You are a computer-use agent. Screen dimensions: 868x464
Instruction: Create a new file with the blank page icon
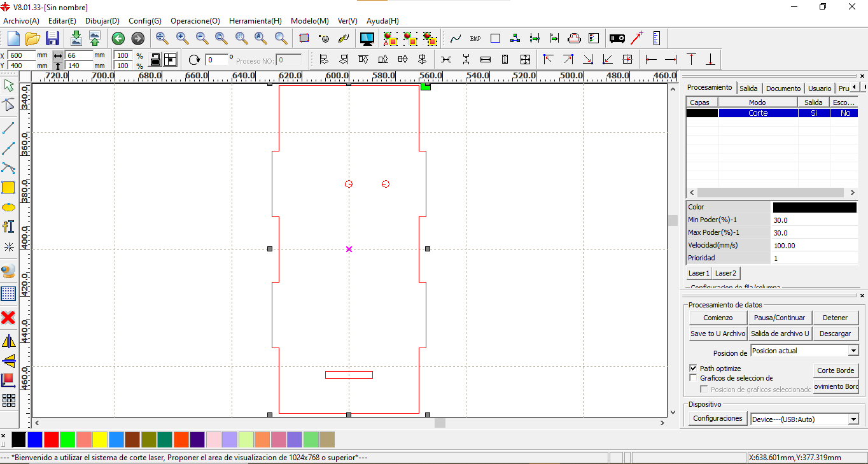pos(13,38)
